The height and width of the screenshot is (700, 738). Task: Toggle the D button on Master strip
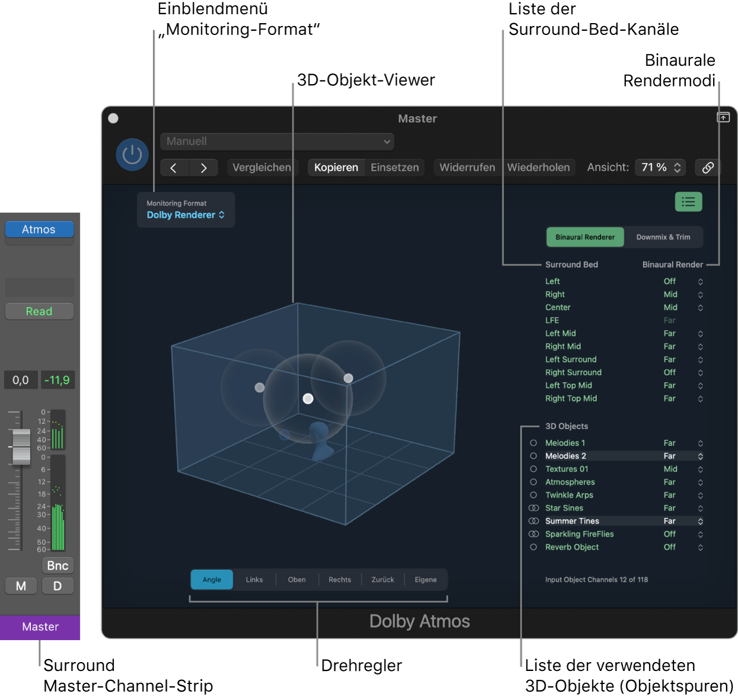point(57,586)
